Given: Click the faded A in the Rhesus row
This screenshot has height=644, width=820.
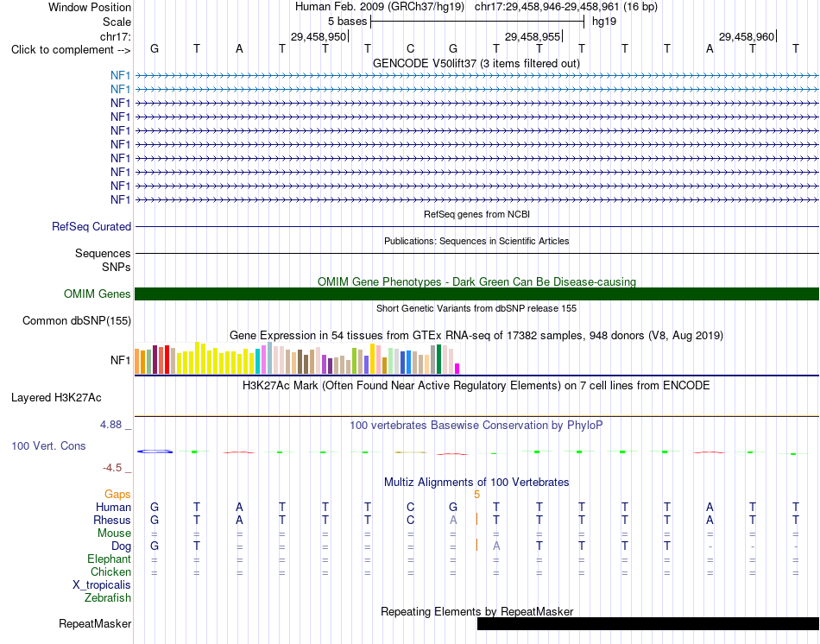Looking at the screenshot, I should [453, 520].
